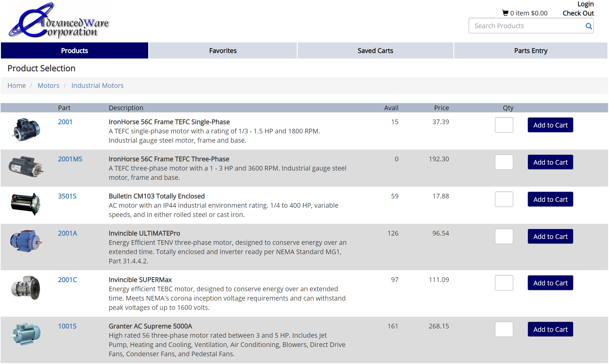
Task: Focus the Search Products field
Action: pyautogui.click(x=531, y=26)
